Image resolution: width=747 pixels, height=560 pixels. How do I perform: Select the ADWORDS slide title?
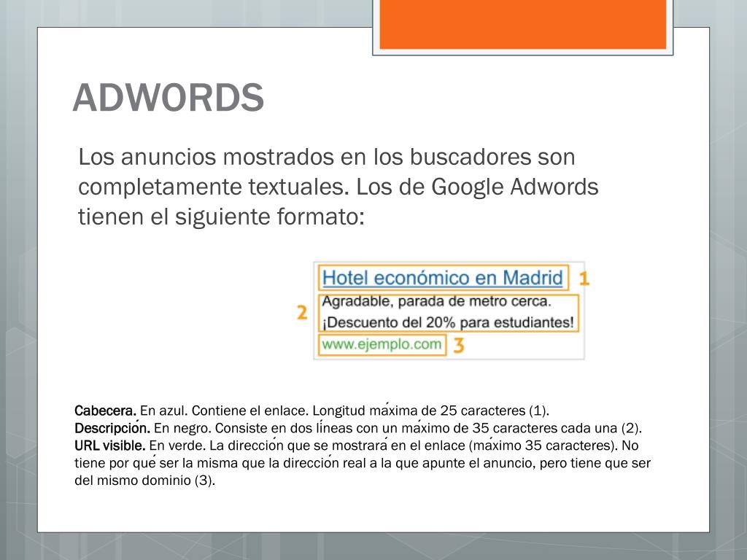point(169,98)
